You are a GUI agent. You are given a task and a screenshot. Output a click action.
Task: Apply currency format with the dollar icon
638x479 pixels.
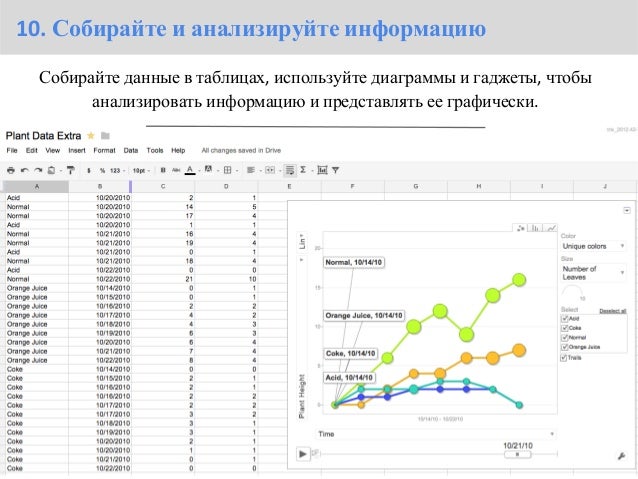(x=89, y=171)
